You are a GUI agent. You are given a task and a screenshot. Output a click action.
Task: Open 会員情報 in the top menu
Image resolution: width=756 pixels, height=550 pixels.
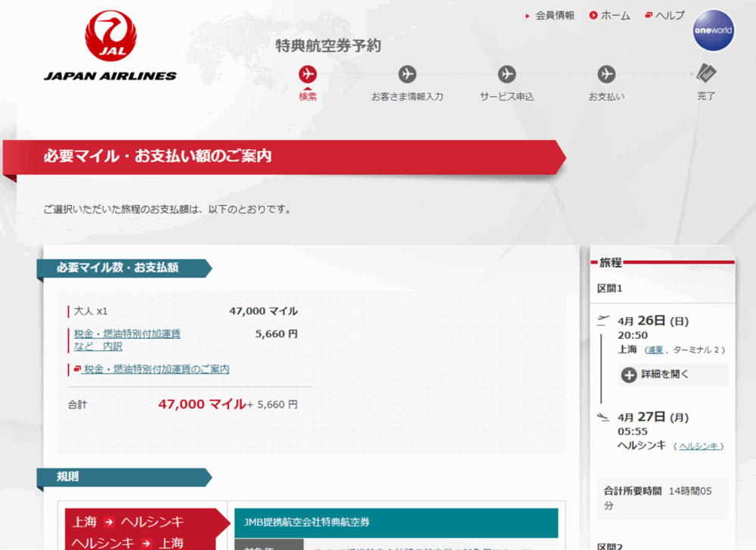[x=554, y=15]
